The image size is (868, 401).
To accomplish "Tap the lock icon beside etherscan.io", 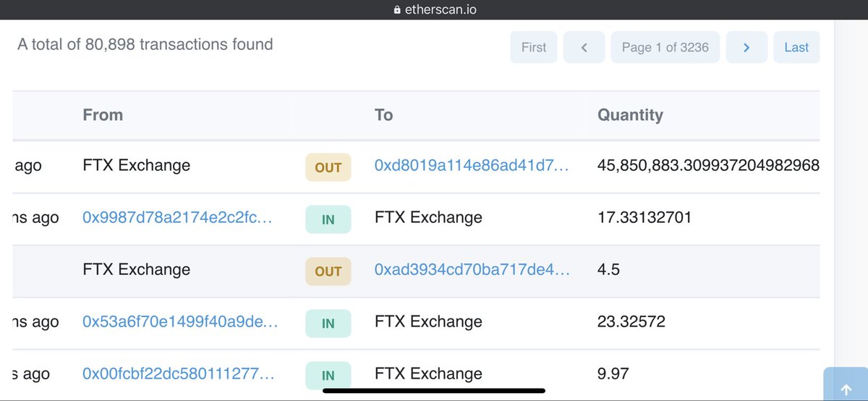I will pyautogui.click(x=396, y=9).
